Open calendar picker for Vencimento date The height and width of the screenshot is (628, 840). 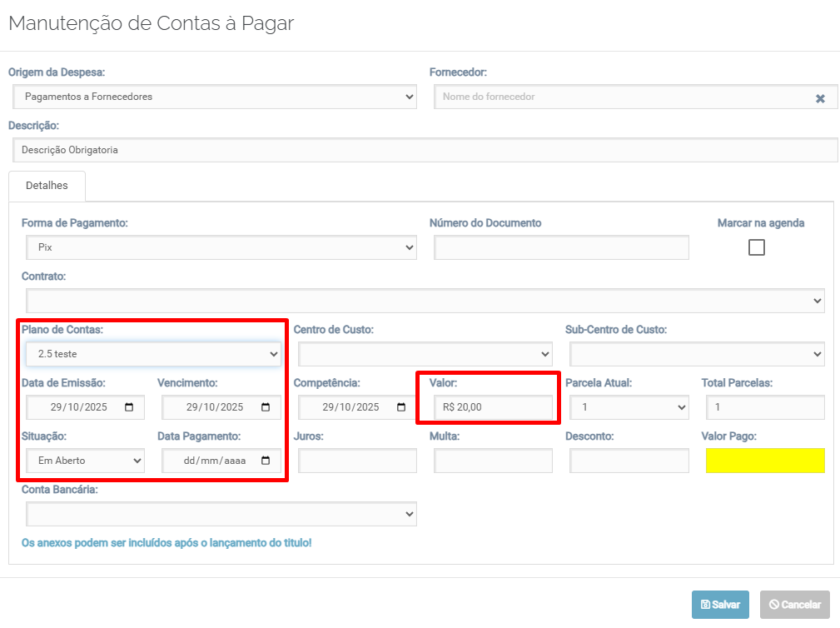[266, 407]
